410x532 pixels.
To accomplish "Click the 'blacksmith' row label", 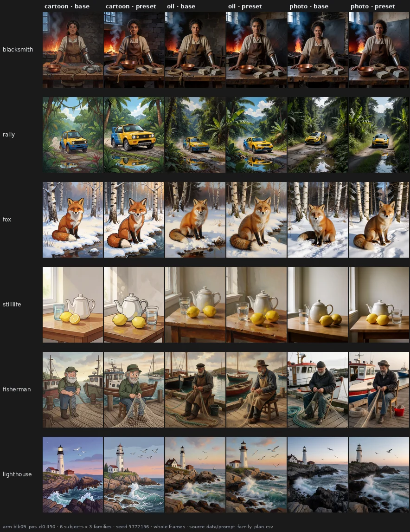I will click(x=18, y=50).
